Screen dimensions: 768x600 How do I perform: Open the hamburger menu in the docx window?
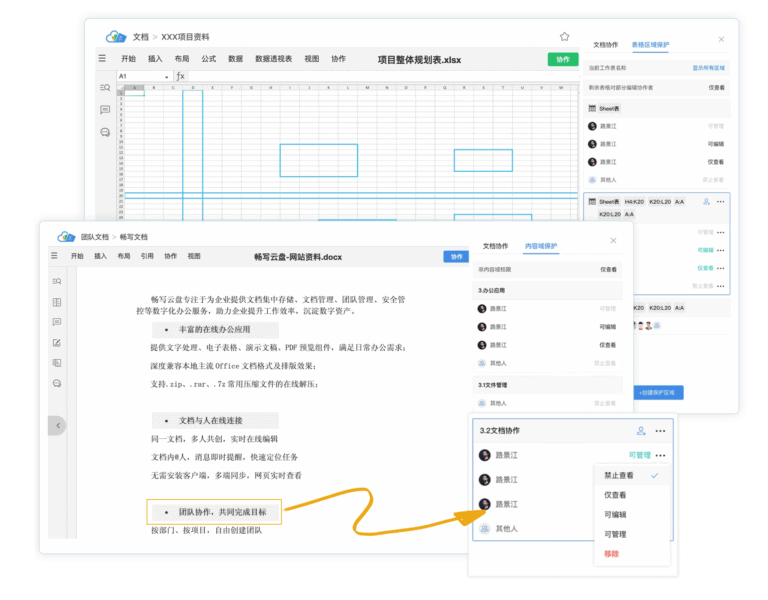pyautogui.click(x=54, y=256)
